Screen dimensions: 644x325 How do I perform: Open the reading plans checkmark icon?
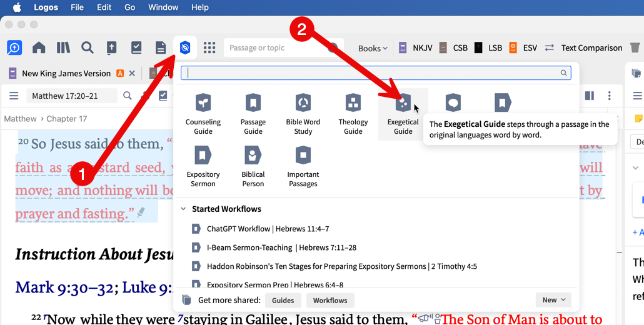[x=136, y=48]
